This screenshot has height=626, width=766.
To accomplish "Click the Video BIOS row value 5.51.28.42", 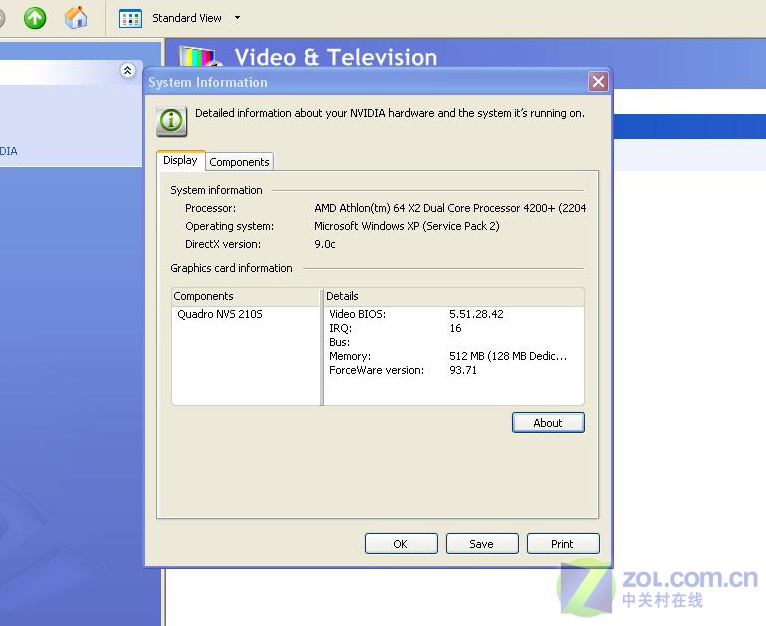I will (x=476, y=314).
